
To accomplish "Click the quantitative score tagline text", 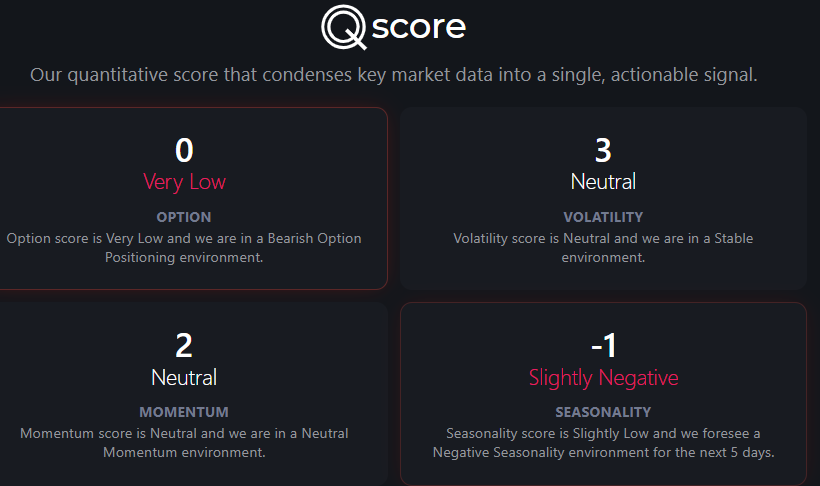I will [x=394, y=75].
